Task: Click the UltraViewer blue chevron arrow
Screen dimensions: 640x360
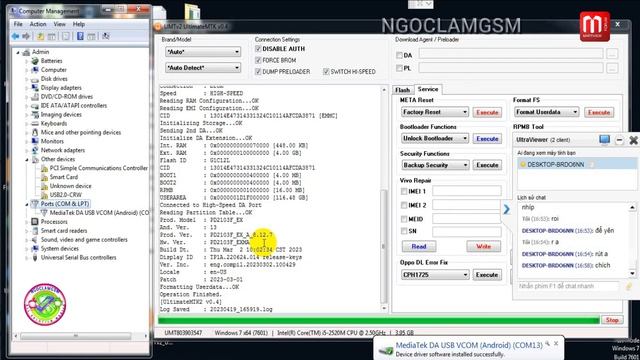Action: tap(507, 209)
